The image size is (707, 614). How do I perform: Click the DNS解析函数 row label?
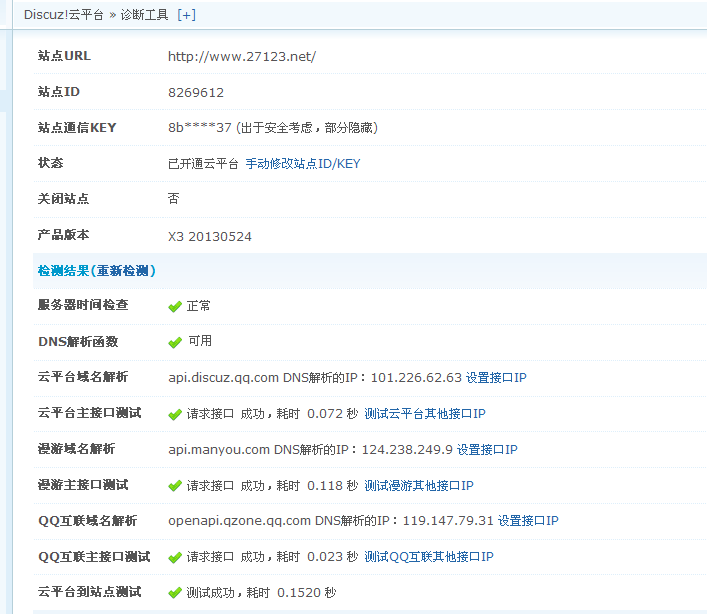pos(78,342)
